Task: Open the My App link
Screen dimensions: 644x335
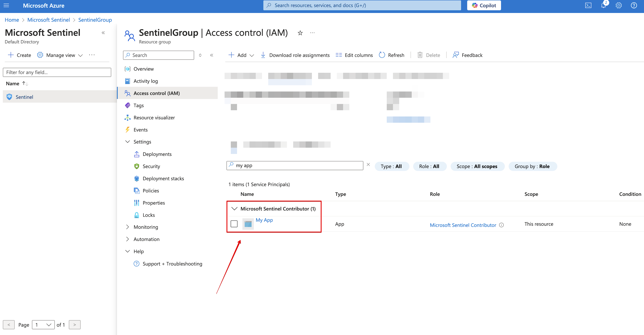Action: click(x=264, y=220)
